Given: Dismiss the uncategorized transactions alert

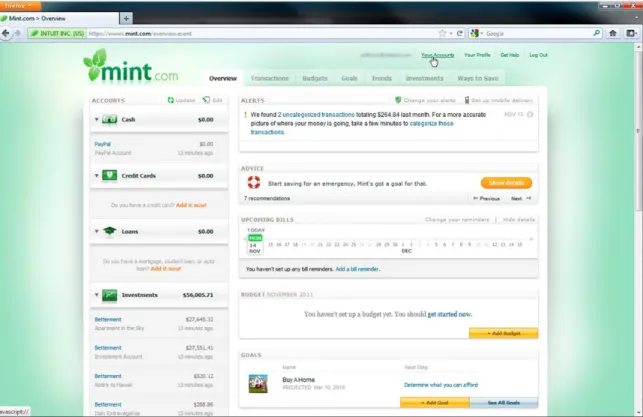Looking at the screenshot, I should [x=530, y=114].
